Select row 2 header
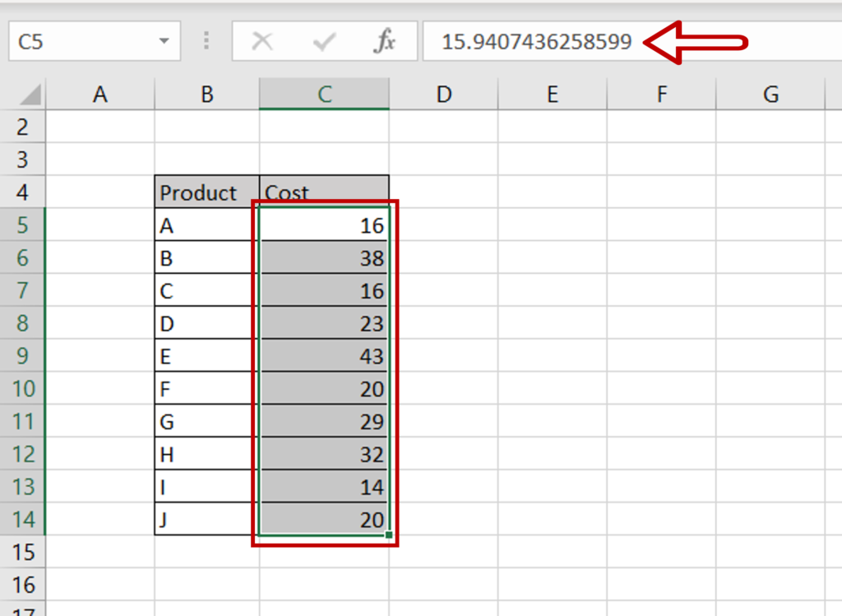 (24, 127)
